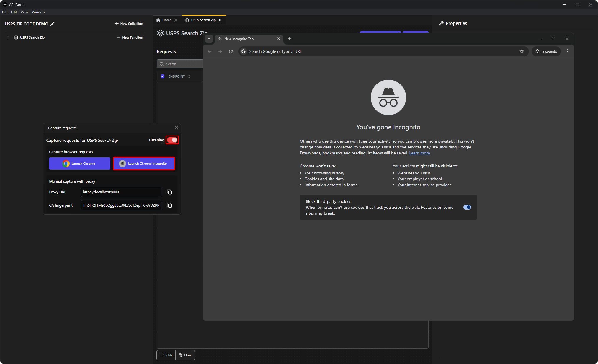This screenshot has width=598, height=364.
Task: Open a new tab in Chrome
Action: [289, 39]
